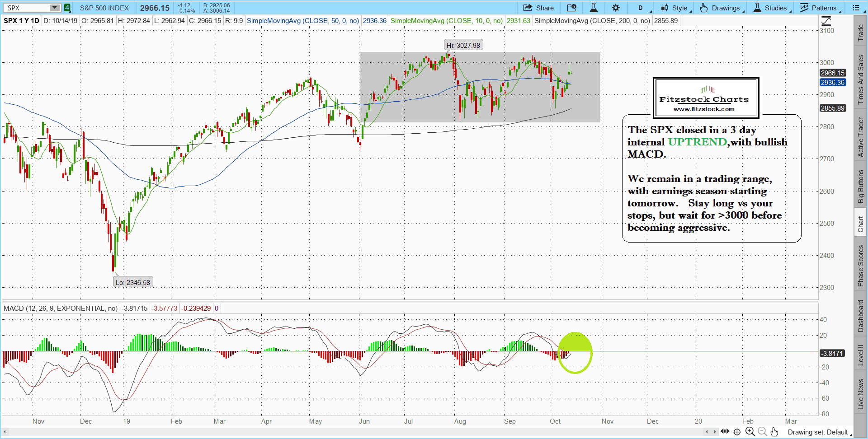Viewport: 868px width, 439px height.
Task: Click the flask Edit Studies icon
Action: click(x=594, y=8)
